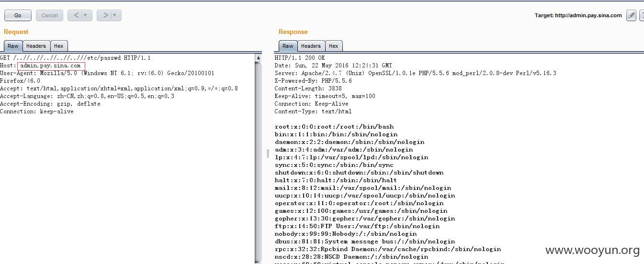Screen dimensions: 644x264
Task: Click the Connection: Keep-Alive response line
Action: [312, 104]
